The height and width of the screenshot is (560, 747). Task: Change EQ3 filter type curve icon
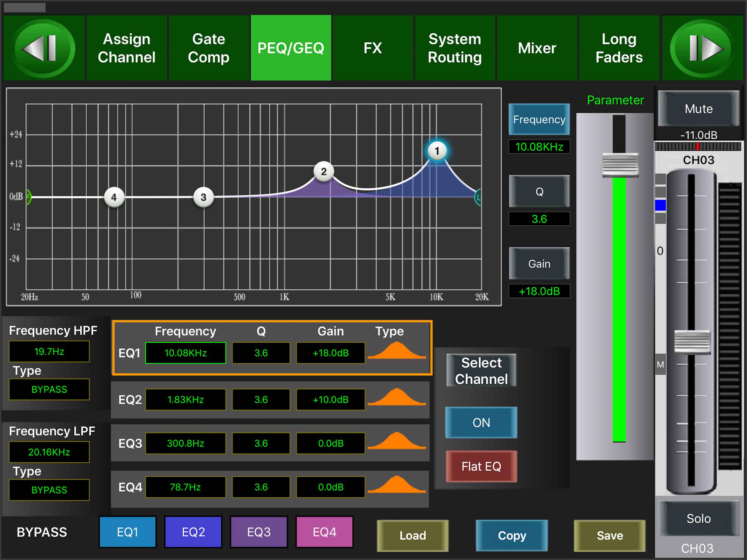pyautogui.click(x=396, y=441)
